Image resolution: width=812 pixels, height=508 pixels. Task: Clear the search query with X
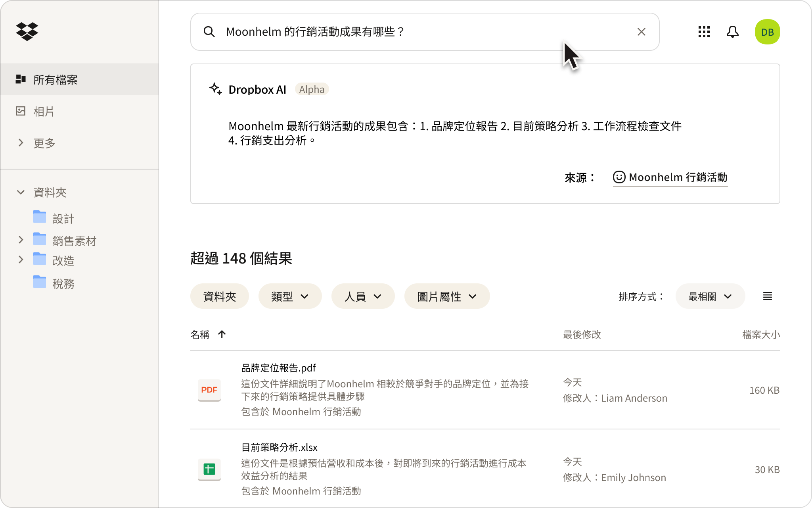641,32
